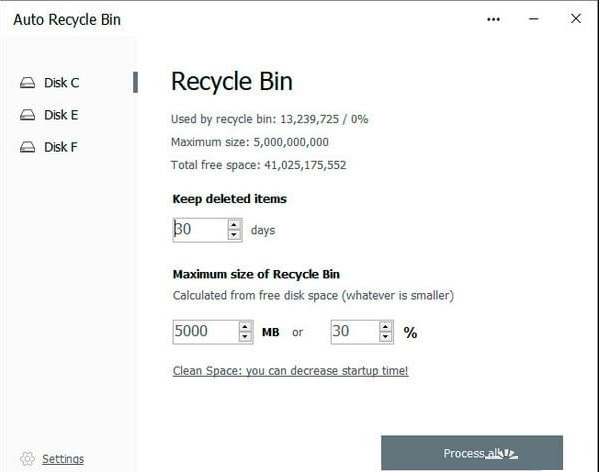Increase the free space percent value
The width and height of the screenshot is (599, 472).
point(385,327)
